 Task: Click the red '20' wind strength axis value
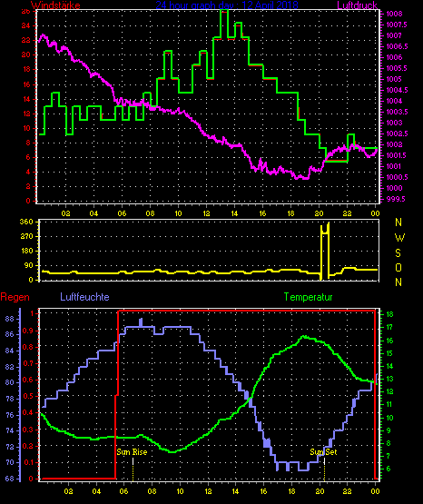click(25, 54)
